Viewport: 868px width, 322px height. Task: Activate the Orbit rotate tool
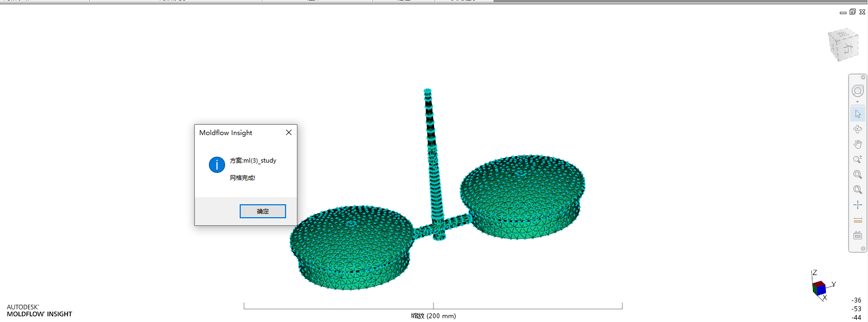pyautogui.click(x=858, y=129)
